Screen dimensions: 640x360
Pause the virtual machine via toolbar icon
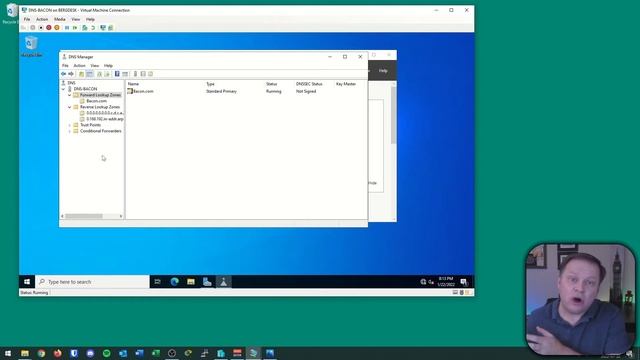coord(67,28)
